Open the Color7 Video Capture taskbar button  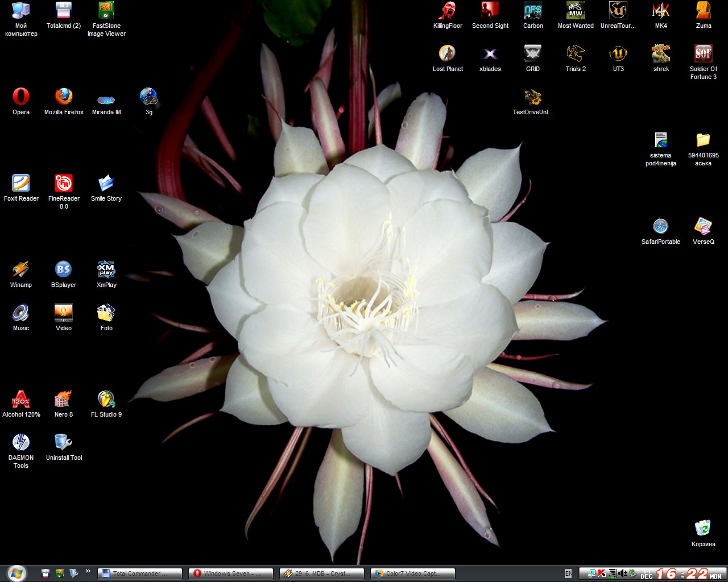pyautogui.click(x=413, y=573)
